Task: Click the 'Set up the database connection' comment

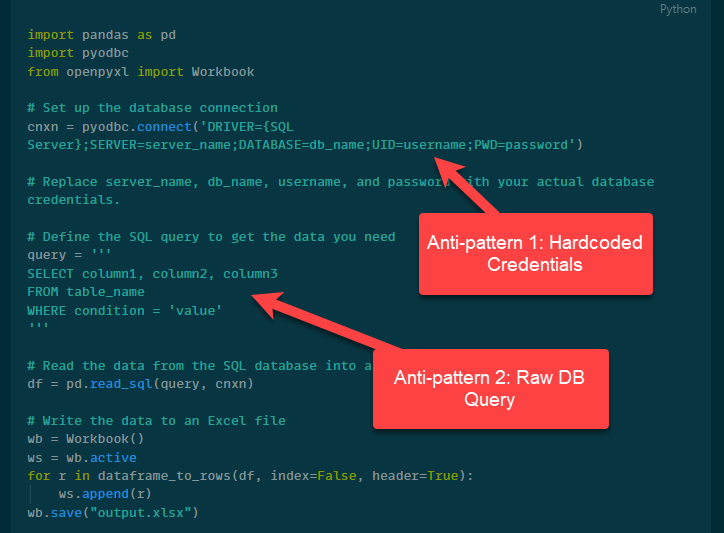Action: (152, 108)
